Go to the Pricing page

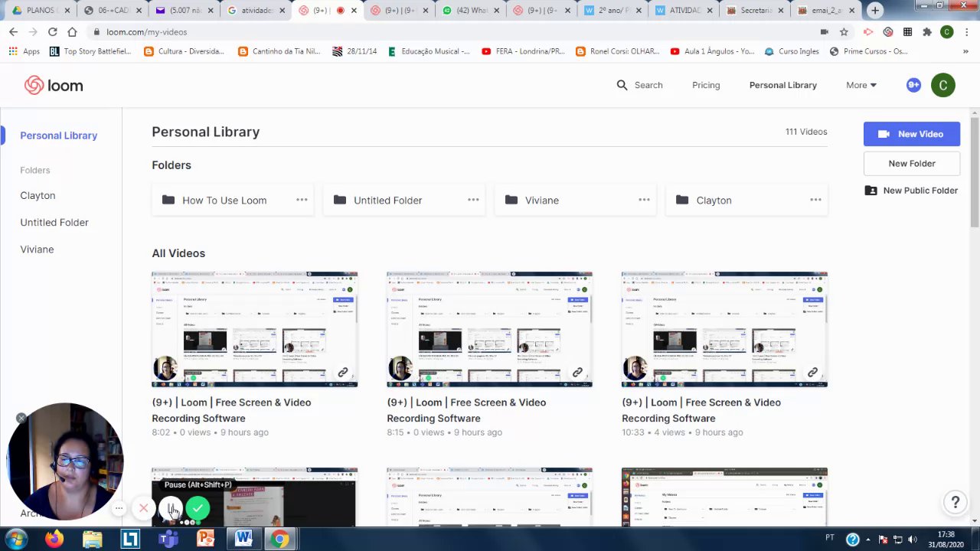click(x=706, y=85)
